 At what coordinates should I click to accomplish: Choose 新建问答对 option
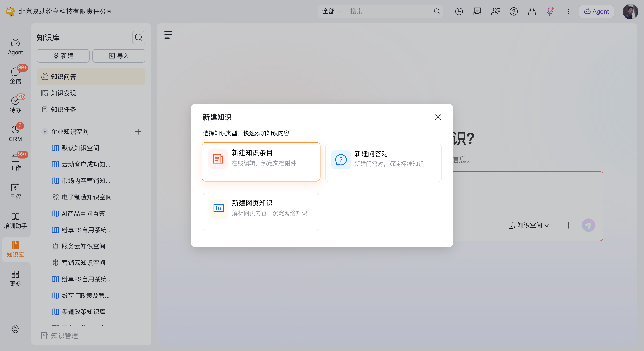click(383, 163)
